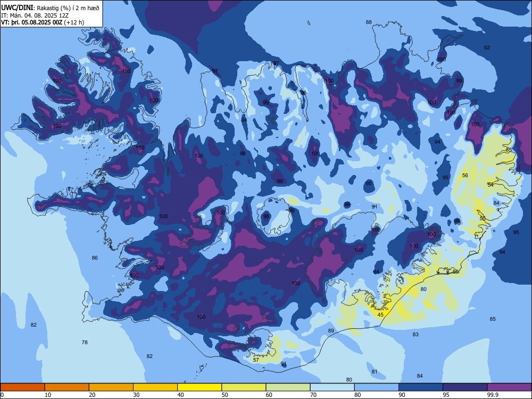This screenshot has width=532, height=399.
Task: Click the legend tick label '50'
Action: tap(225, 395)
